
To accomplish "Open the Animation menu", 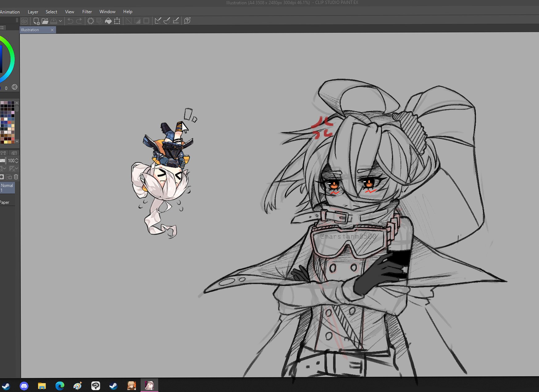I will [10, 12].
